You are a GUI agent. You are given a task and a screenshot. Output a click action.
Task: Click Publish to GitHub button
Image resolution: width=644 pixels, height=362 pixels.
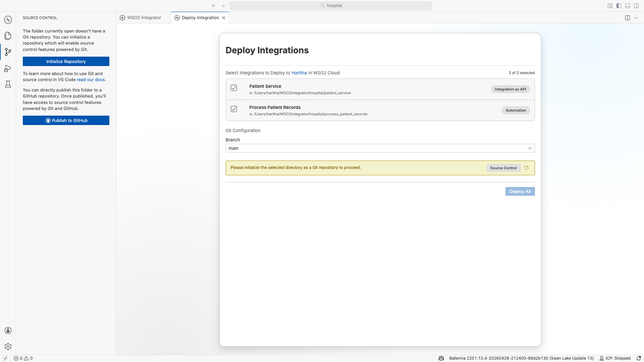click(66, 120)
